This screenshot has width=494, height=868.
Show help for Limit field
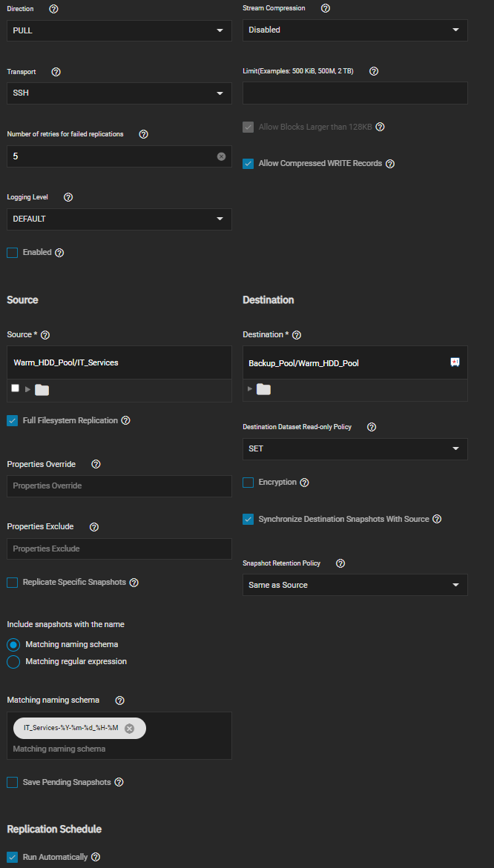(374, 71)
